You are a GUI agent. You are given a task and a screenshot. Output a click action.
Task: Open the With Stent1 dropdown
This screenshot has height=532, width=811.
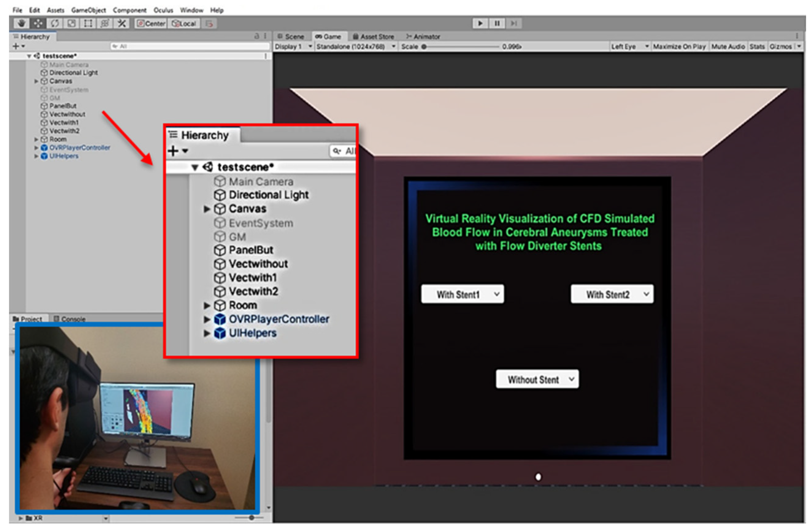(463, 294)
